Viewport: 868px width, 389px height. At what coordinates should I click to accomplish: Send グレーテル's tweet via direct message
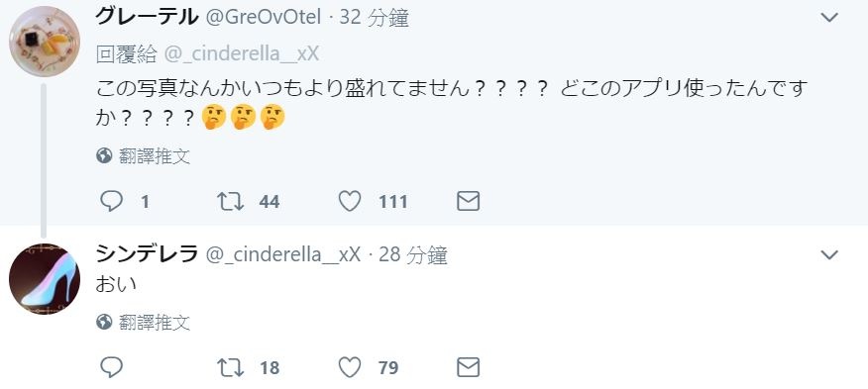point(469,201)
